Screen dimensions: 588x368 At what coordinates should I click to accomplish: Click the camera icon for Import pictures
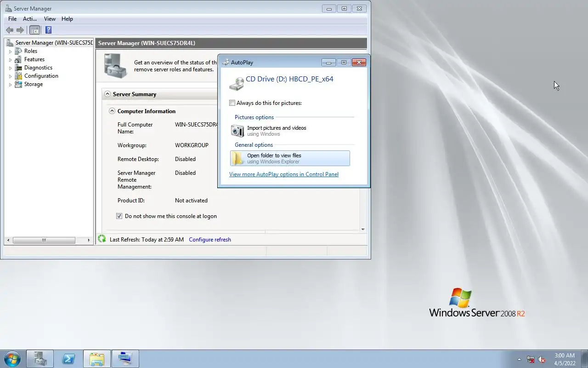point(237,131)
